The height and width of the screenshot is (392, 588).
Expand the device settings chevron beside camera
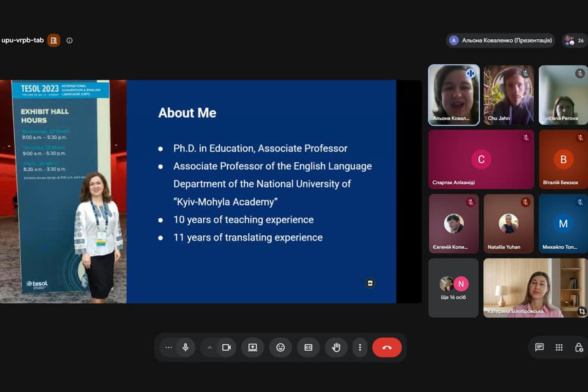click(x=210, y=348)
